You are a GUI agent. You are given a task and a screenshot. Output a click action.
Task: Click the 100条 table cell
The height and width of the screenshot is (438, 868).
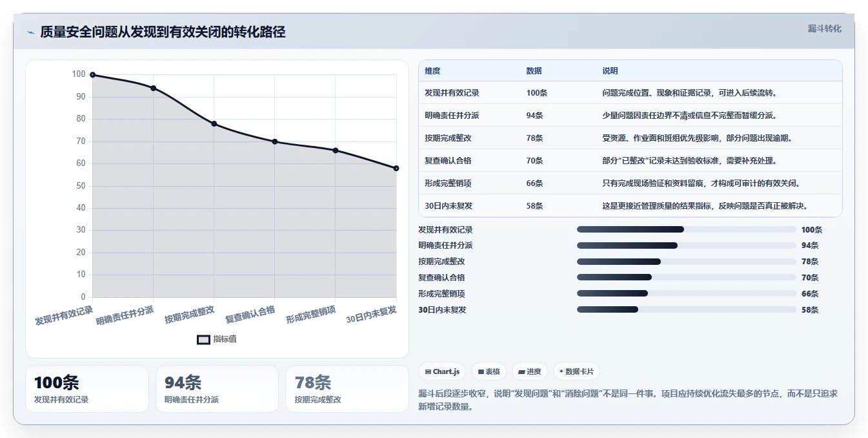537,93
